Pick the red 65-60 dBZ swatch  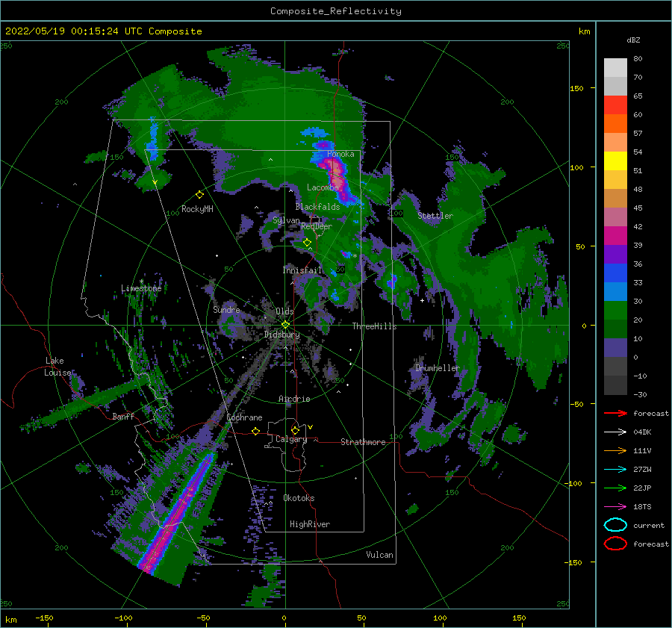(615, 105)
